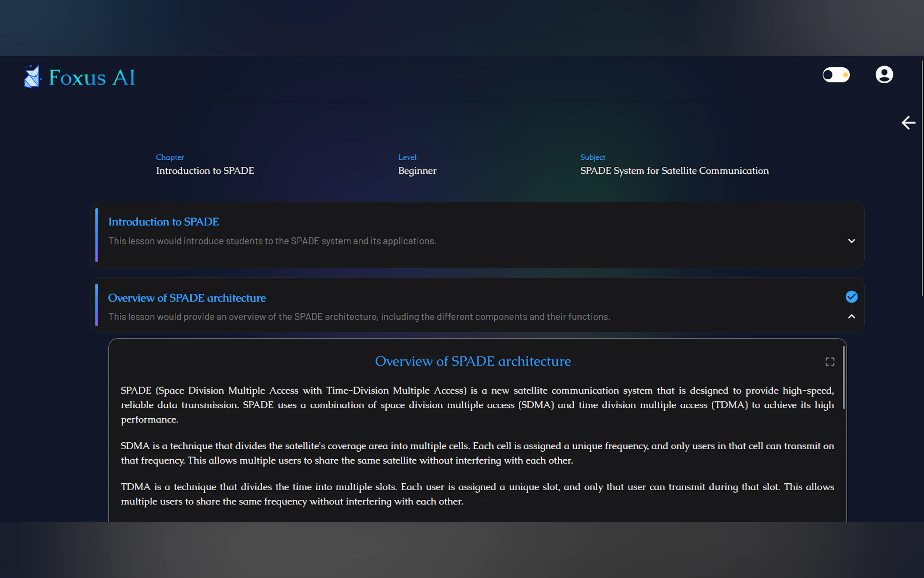
Task: Click the page vertical scrollbar
Action: pos(922,178)
